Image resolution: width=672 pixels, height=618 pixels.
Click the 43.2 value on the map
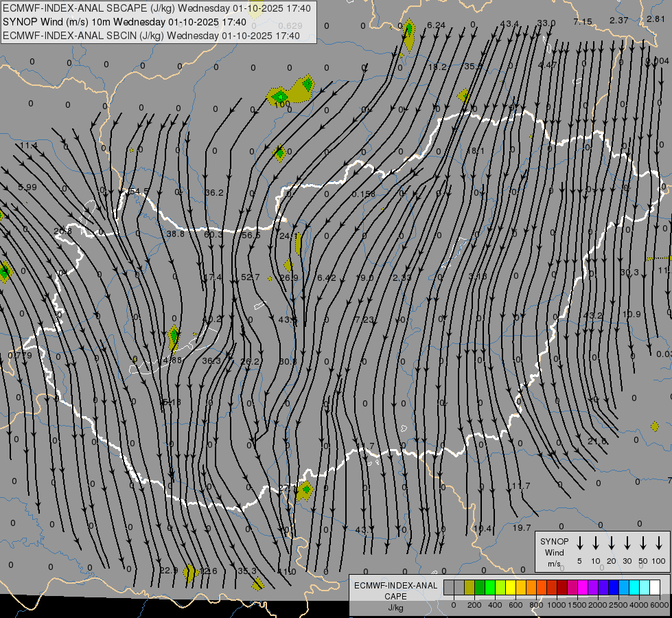[x=593, y=315]
